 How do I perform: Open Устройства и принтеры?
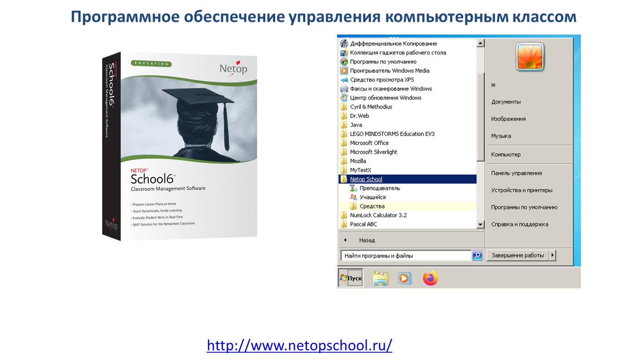click(521, 190)
